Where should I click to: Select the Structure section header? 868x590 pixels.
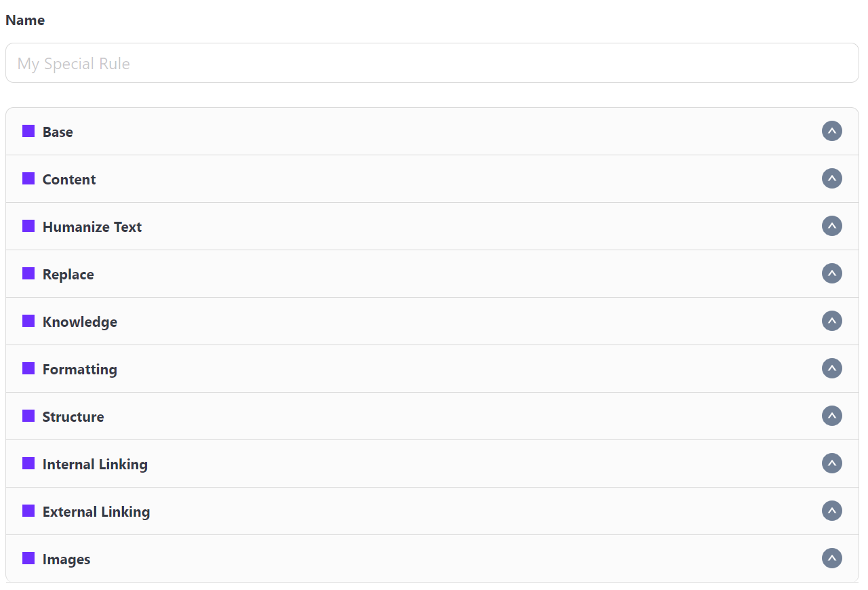pos(432,416)
